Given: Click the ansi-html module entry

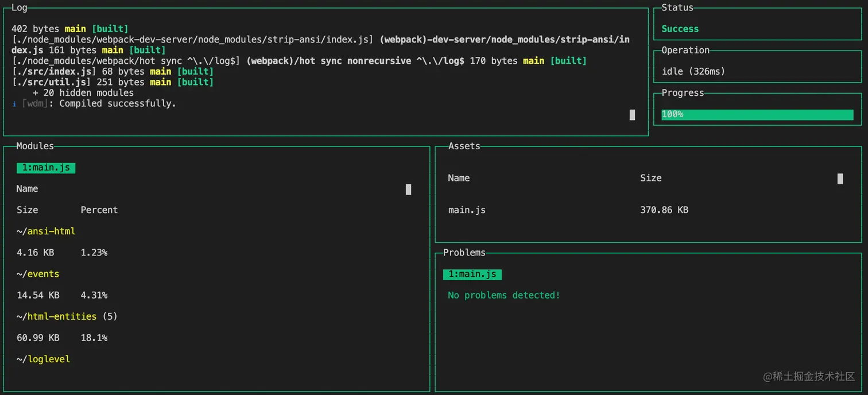Looking at the screenshot, I should pos(46,231).
